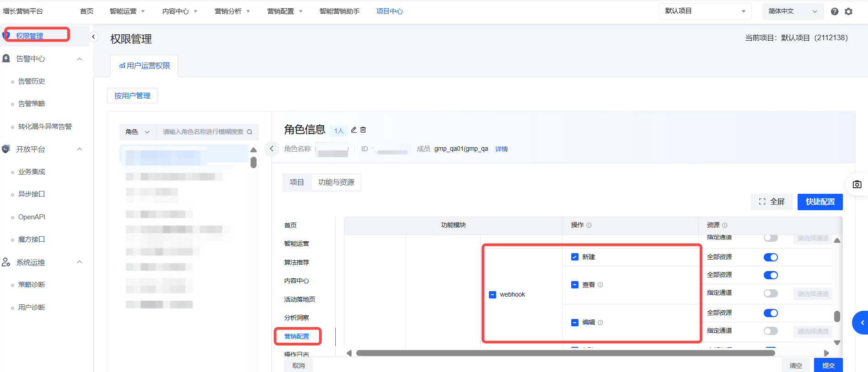Switch to the 功能与资源 tab

click(336, 182)
